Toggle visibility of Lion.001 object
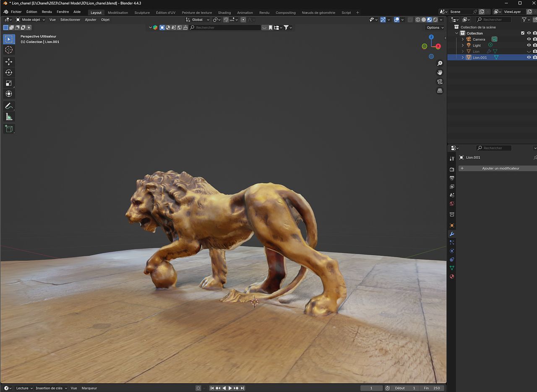 [x=529, y=57]
